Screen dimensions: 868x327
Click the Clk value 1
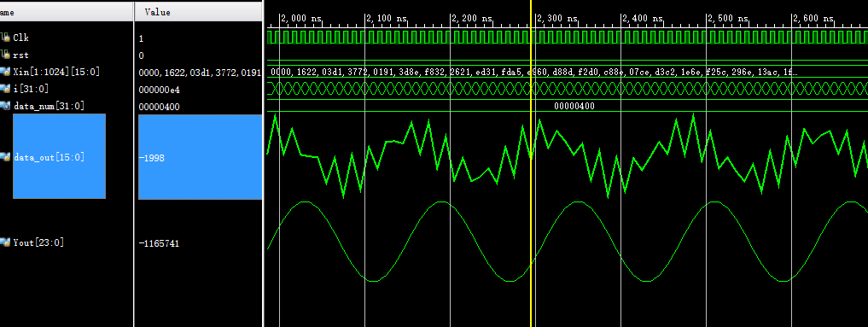pyautogui.click(x=142, y=38)
